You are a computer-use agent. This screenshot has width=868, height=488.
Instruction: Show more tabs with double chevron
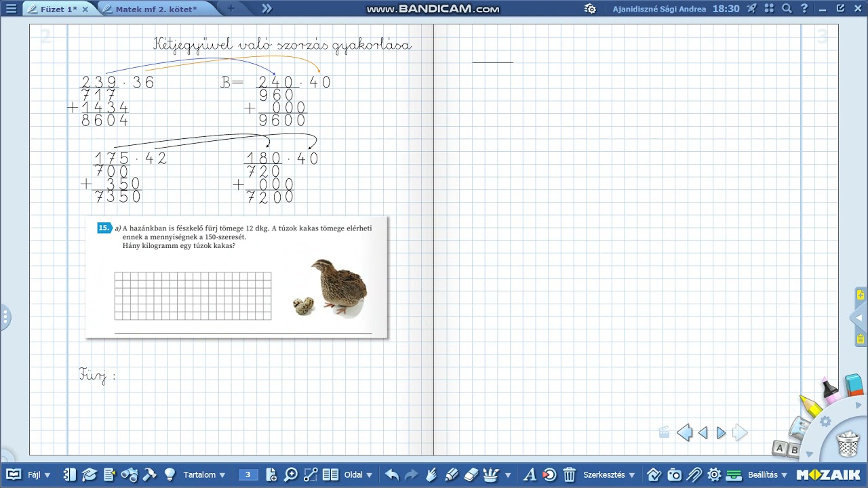(x=267, y=9)
